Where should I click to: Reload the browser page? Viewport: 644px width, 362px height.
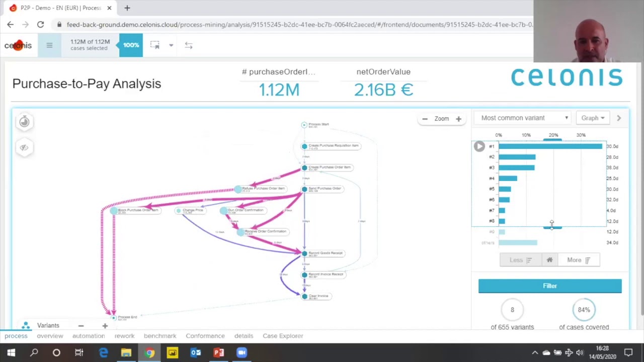pos(40,24)
